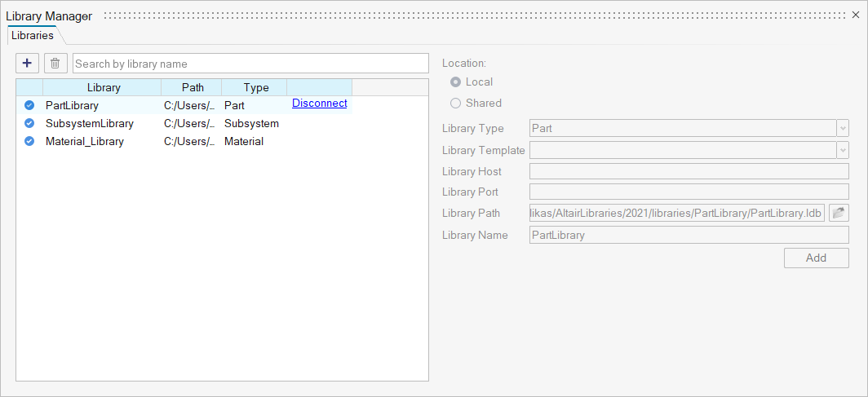
Task: Click the Disconnect link for PartLibrary
Action: (319, 104)
